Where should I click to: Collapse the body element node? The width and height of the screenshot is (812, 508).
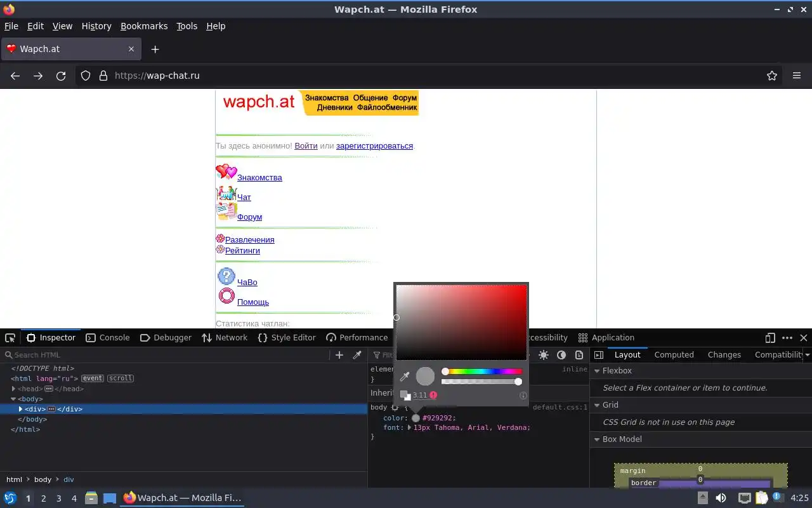tap(13, 399)
